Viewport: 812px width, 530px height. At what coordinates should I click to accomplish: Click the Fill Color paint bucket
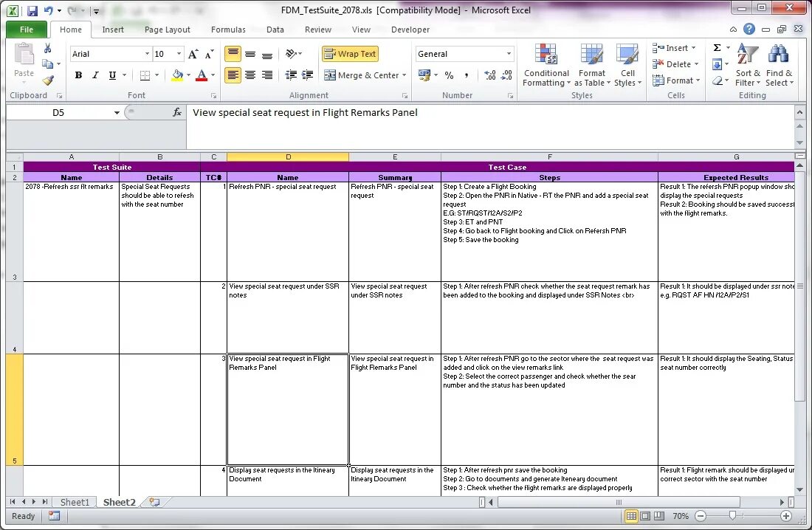point(177,75)
